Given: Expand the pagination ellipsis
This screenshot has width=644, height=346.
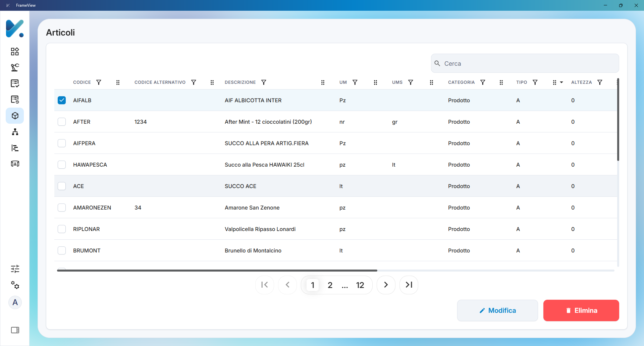Looking at the screenshot, I should (x=345, y=285).
